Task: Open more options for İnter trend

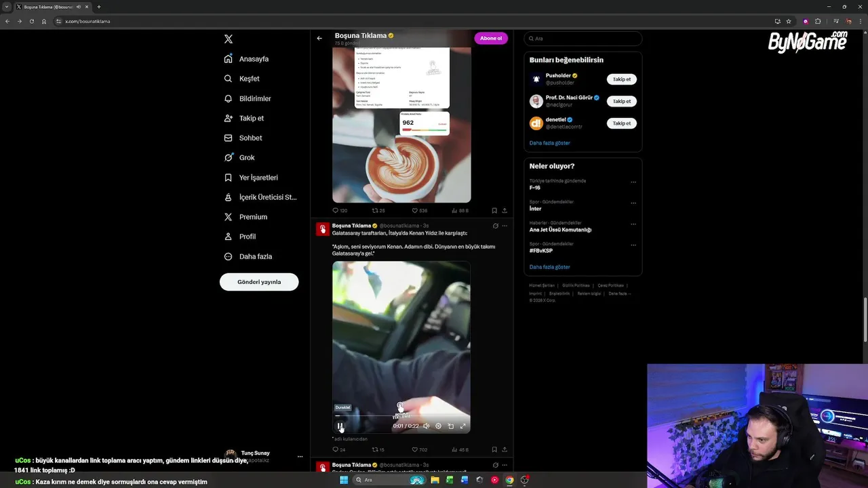Action: click(x=633, y=203)
